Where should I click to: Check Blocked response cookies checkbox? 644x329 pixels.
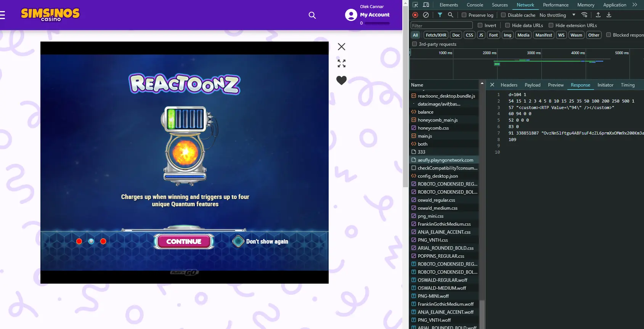click(609, 35)
